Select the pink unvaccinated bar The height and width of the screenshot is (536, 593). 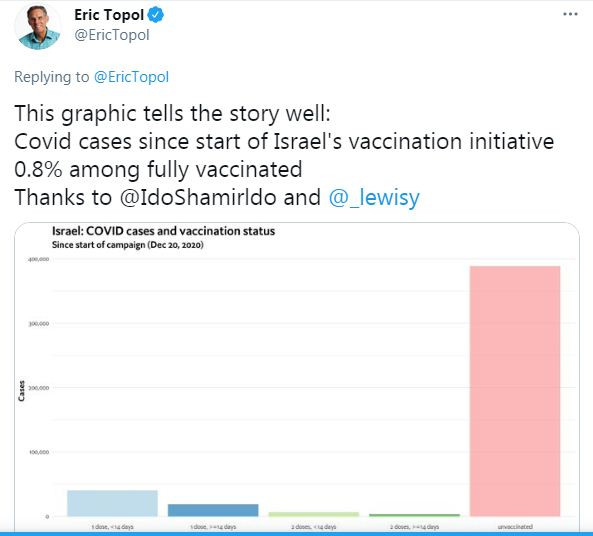[x=515, y=391]
